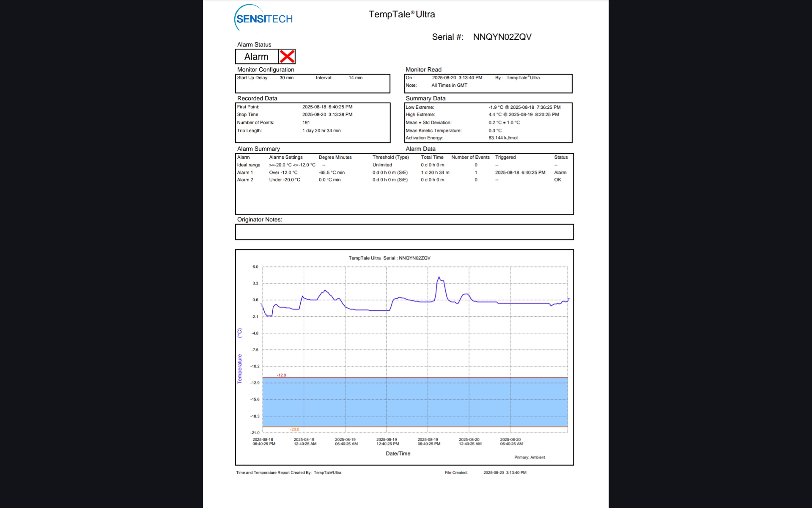Click the Sensitech logo
Screen dimensions: 812x508
coord(263,18)
